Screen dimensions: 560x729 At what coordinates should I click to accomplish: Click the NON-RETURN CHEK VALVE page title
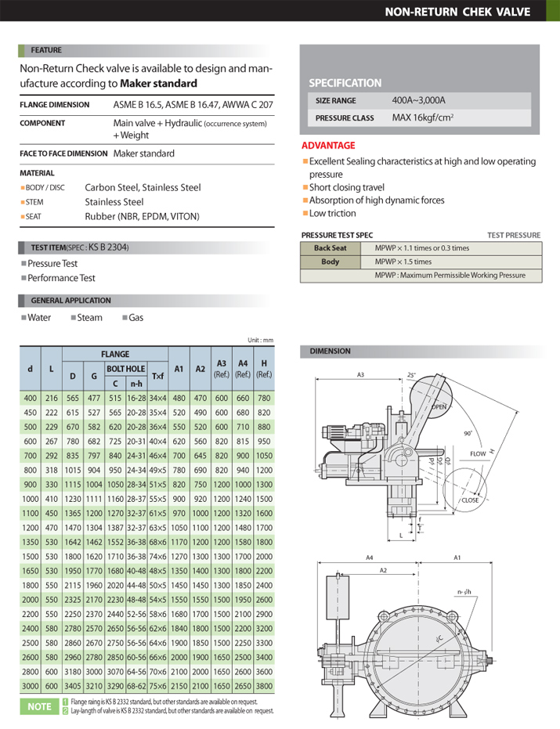[457, 12]
